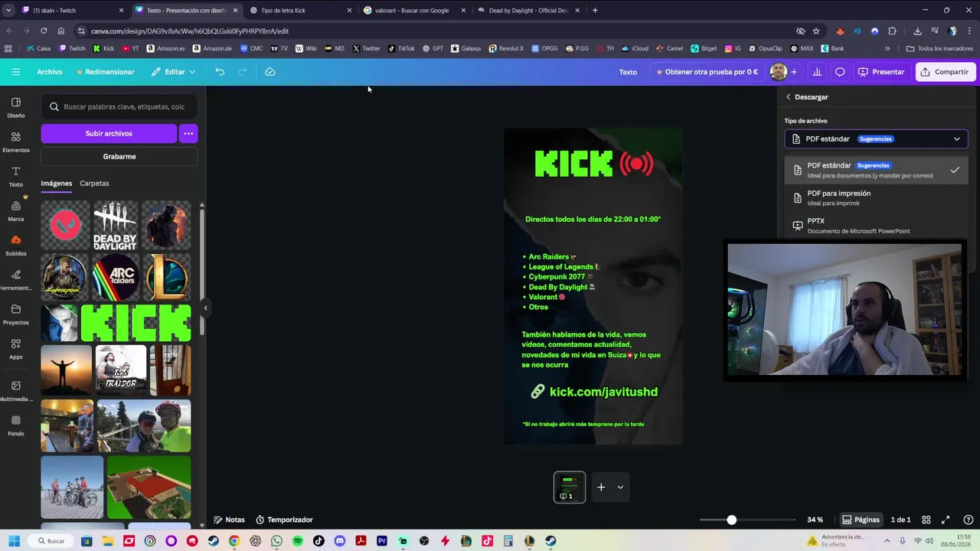This screenshot has width=980, height=551.
Task: Open the Fondo background panel
Action: pyautogui.click(x=16, y=425)
